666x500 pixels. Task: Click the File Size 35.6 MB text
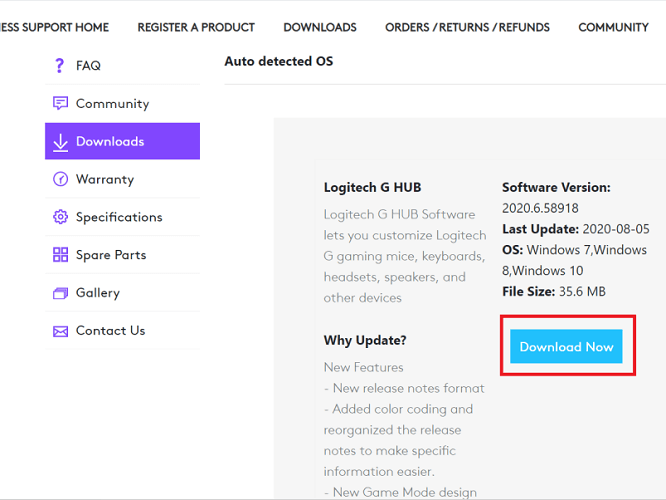554,291
